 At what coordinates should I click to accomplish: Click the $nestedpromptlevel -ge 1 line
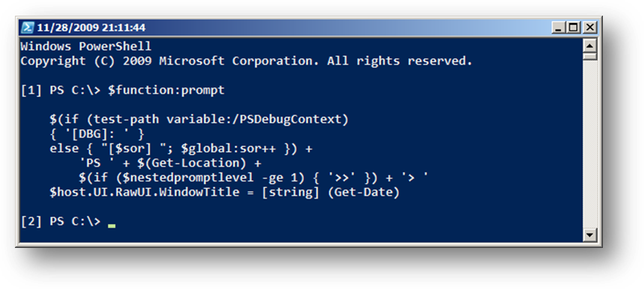[253, 178]
